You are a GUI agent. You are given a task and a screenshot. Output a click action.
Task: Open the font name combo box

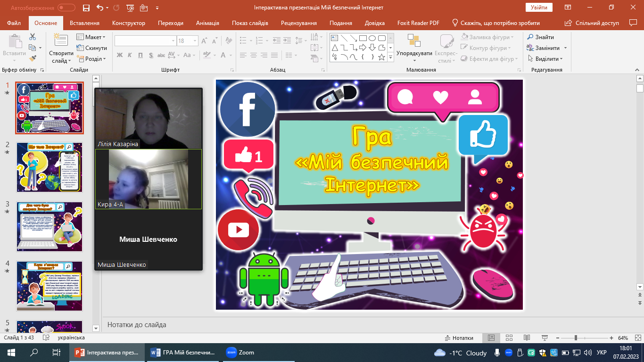point(145,41)
